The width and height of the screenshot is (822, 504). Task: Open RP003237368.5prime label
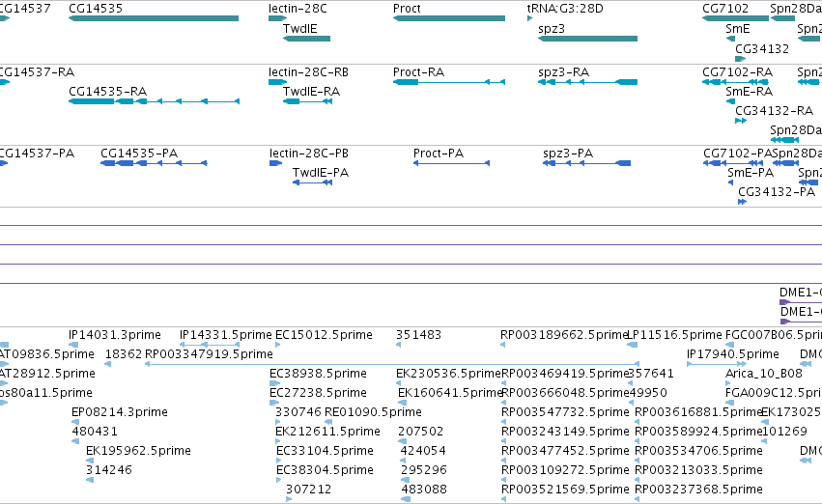click(698, 490)
